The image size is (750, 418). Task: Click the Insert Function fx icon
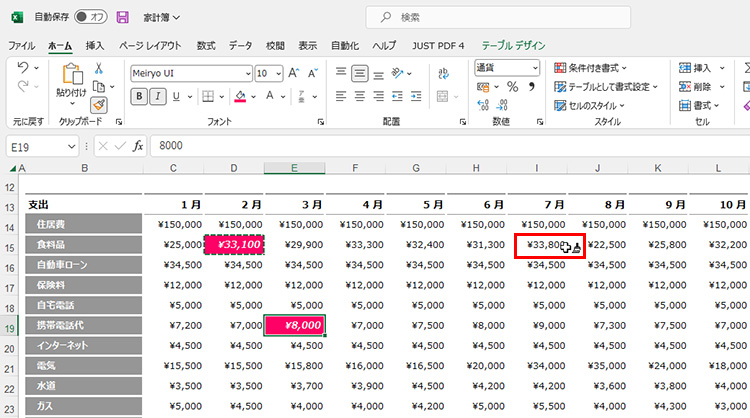coord(138,145)
